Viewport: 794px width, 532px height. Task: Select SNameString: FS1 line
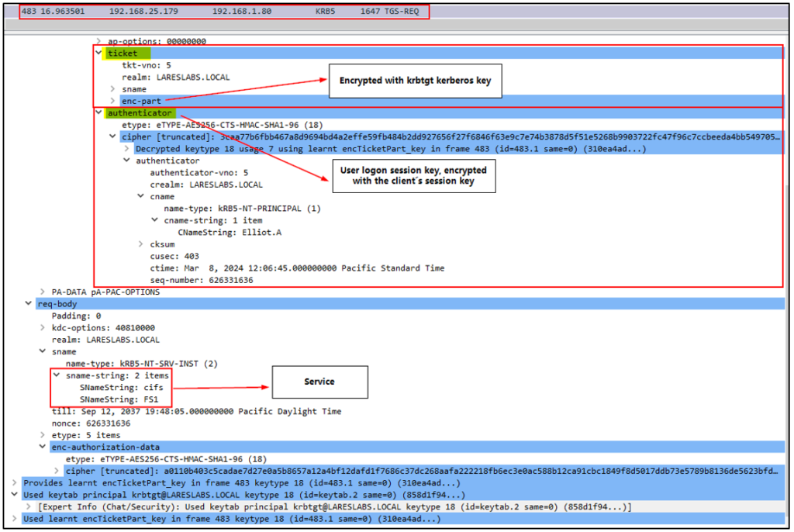click(x=119, y=399)
